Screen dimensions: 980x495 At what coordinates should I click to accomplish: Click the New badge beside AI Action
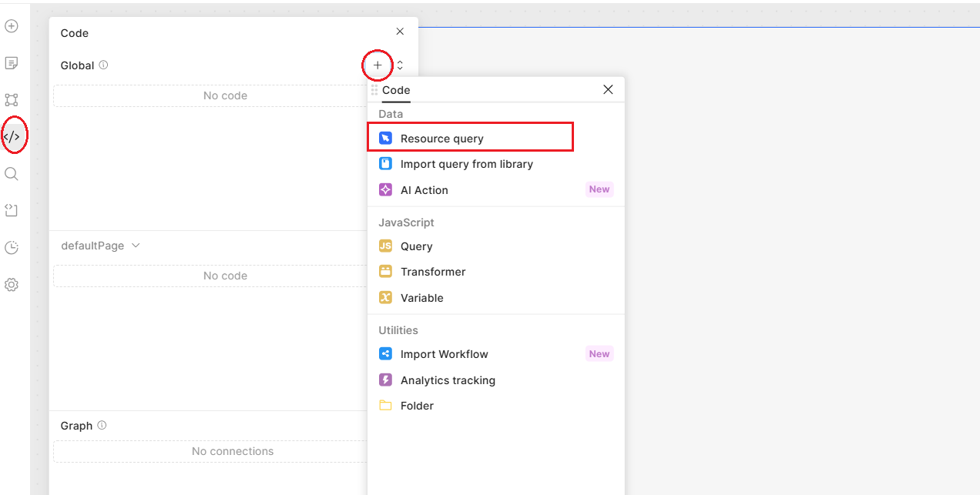[599, 189]
